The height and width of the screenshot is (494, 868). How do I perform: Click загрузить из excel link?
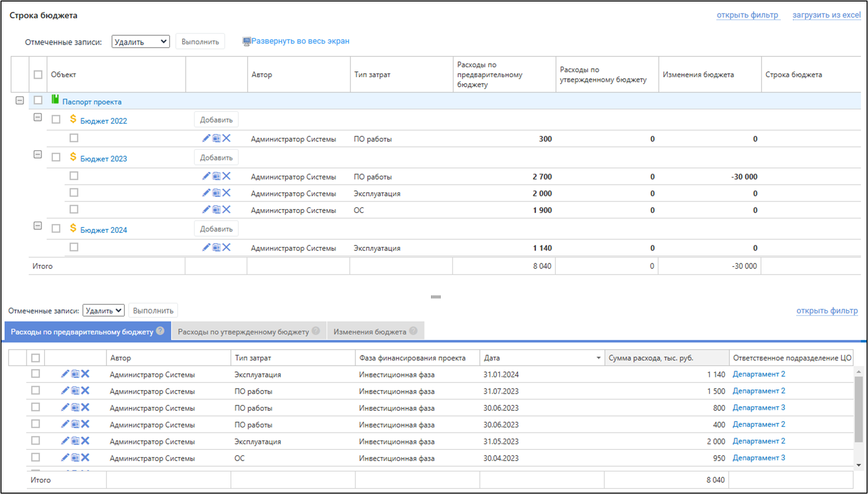[x=826, y=15]
